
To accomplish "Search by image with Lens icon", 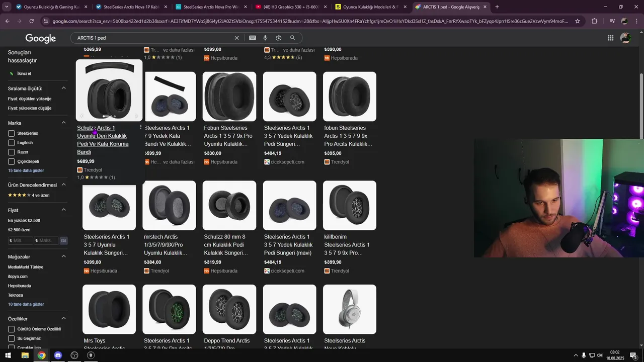I will point(279,38).
